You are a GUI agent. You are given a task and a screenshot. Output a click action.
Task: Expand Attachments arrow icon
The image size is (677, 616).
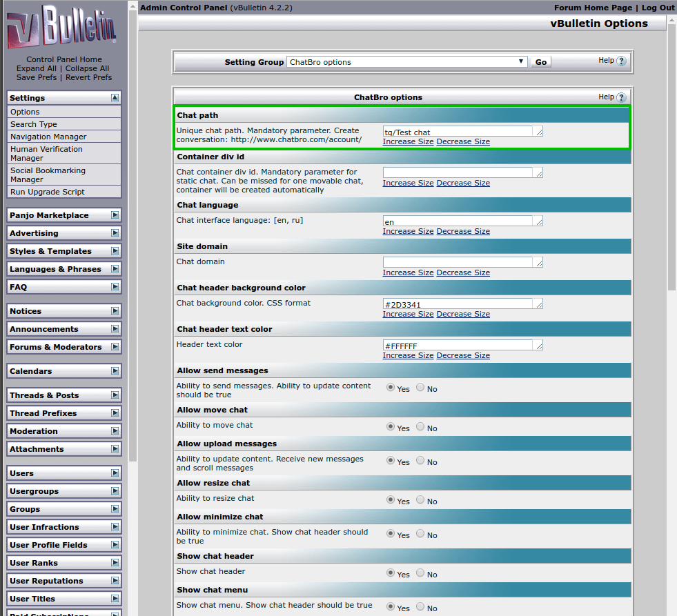pos(115,449)
